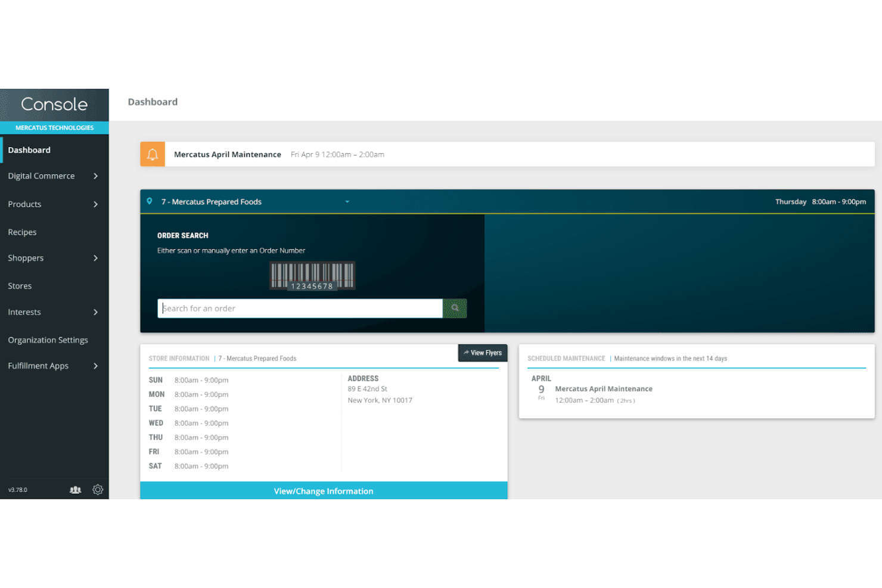Click the SUN hours row
Viewport: 882px width, 588px height.
pyautogui.click(x=189, y=380)
